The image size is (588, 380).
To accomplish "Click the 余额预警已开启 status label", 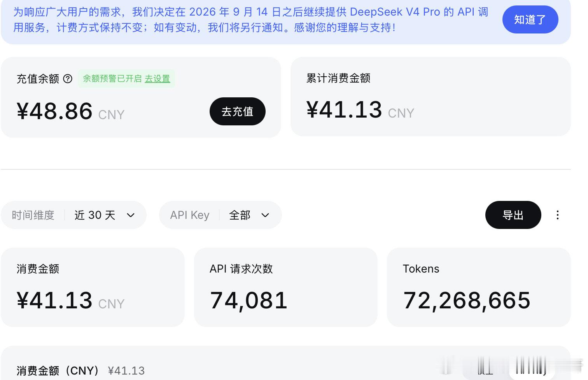I will 112,79.
